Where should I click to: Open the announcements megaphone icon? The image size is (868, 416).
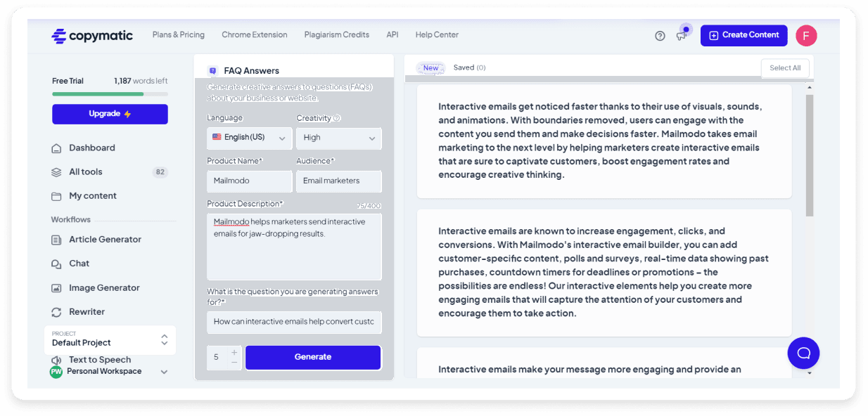click(x=681, y=35)
